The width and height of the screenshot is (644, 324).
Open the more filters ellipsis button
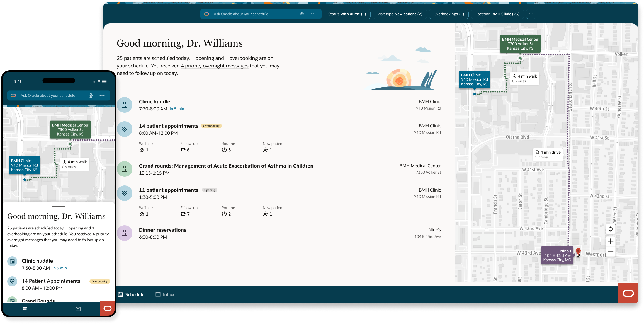[531, 14]
